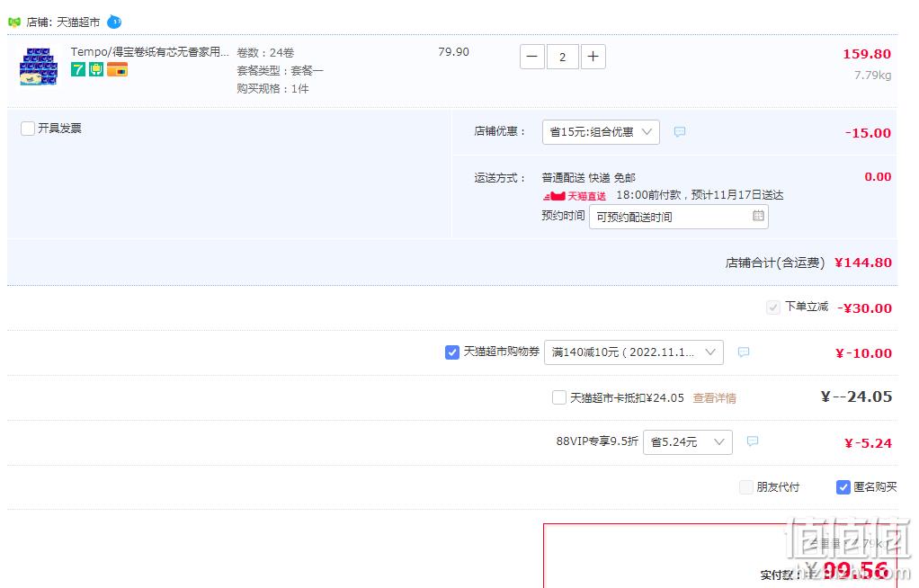Click comment icon next to 店铺优惠
Image resolution: width=919 pixels, height=588 pixels.
(680, 132)
